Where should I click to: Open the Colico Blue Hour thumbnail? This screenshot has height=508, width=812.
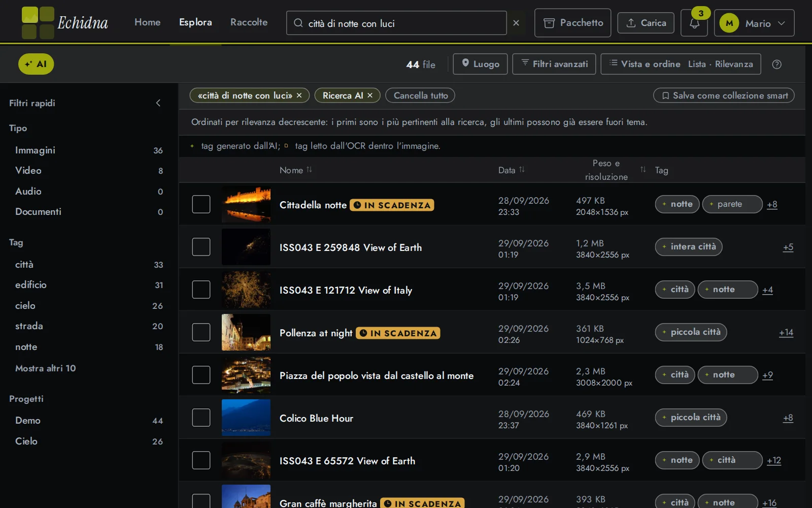coord(246,418)
